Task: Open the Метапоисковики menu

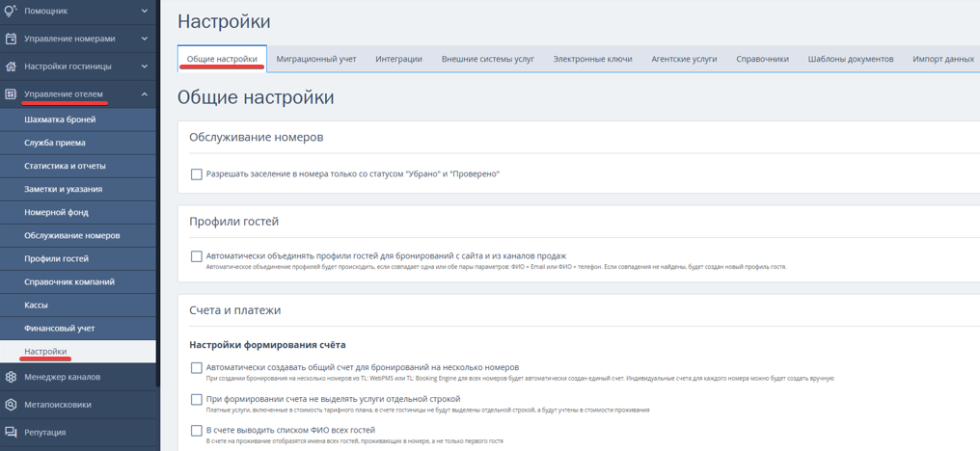Action: pos(78,405)
